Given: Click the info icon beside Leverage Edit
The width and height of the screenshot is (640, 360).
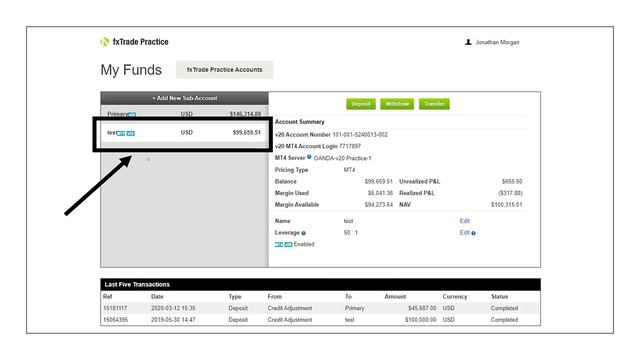Looking at the screenshot, I should (473, 233).
